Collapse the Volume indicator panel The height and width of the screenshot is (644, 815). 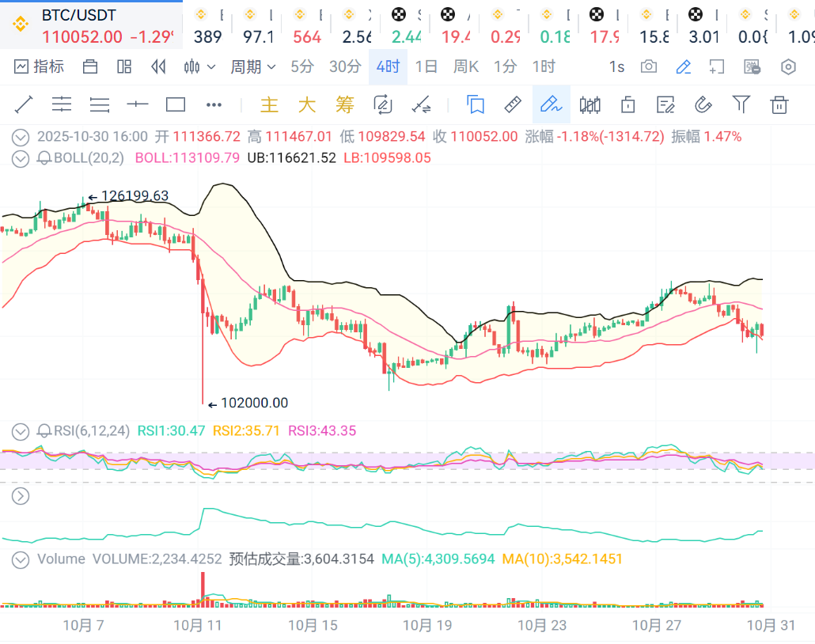21,559
